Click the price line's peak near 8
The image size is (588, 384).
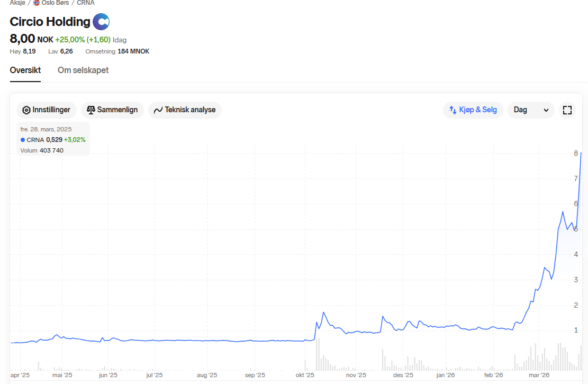(581, 153)
